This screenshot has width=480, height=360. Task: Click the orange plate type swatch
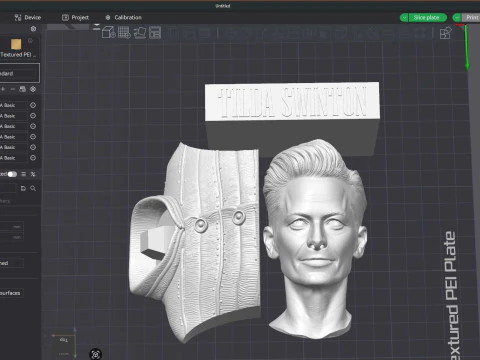(x=16, y=44)
